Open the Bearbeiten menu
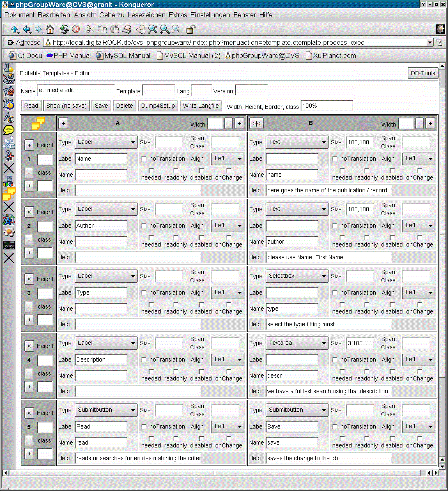This screenshot has width=448, height=491. 54,15
